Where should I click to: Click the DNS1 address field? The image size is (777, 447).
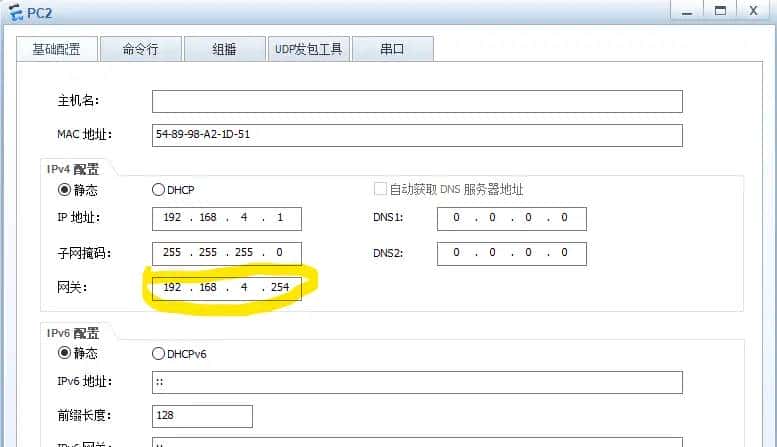(x=511, y=219)
